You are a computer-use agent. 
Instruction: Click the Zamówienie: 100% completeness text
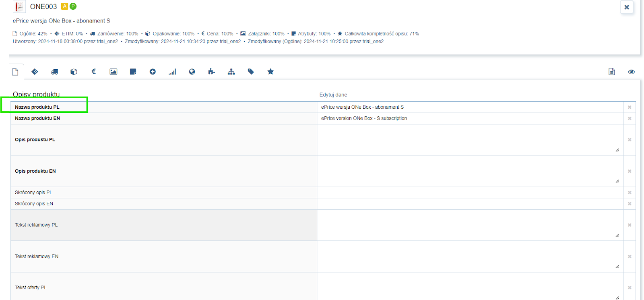pos(118,34)
